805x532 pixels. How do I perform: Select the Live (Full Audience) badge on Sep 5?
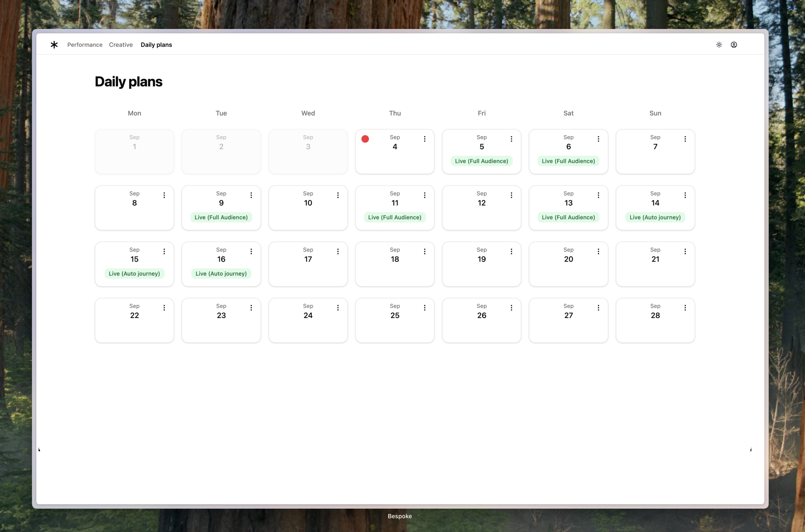(481, 161)
